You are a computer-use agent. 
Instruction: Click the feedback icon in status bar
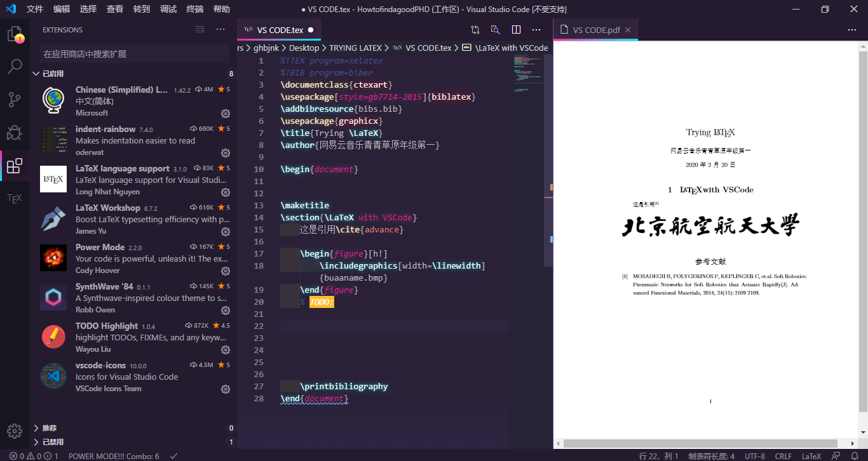tap(836, 456)
